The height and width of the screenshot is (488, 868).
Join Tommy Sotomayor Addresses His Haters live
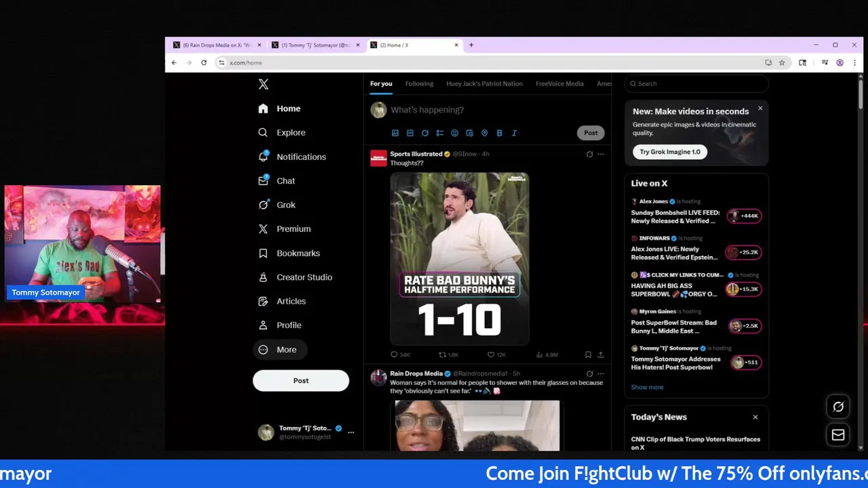point(696,359)
